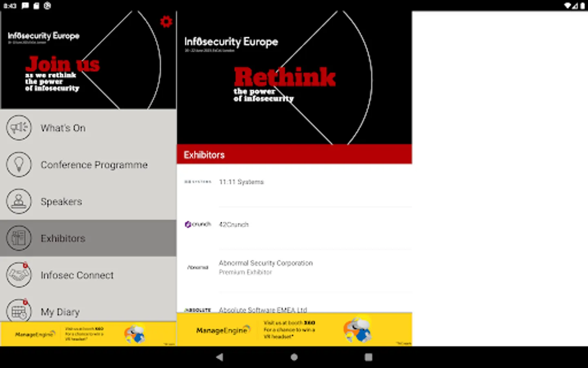The height and width of the screenshot is (368, 588).
Task: Tap the lightbulb Conference Programme icon
Action: click(x=19, y=164)
